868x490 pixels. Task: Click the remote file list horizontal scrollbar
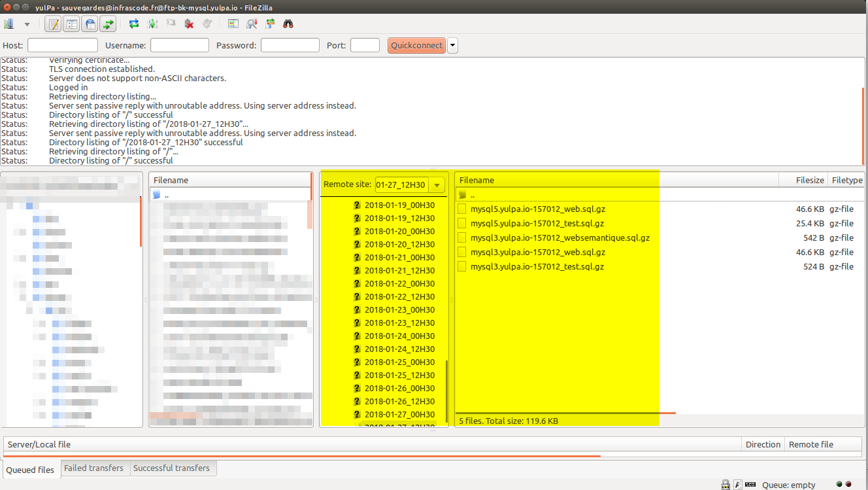tap(565, 413)
